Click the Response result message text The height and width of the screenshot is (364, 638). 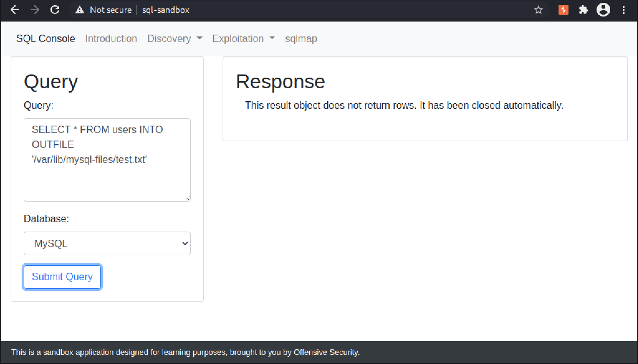[x=404, y=105]
